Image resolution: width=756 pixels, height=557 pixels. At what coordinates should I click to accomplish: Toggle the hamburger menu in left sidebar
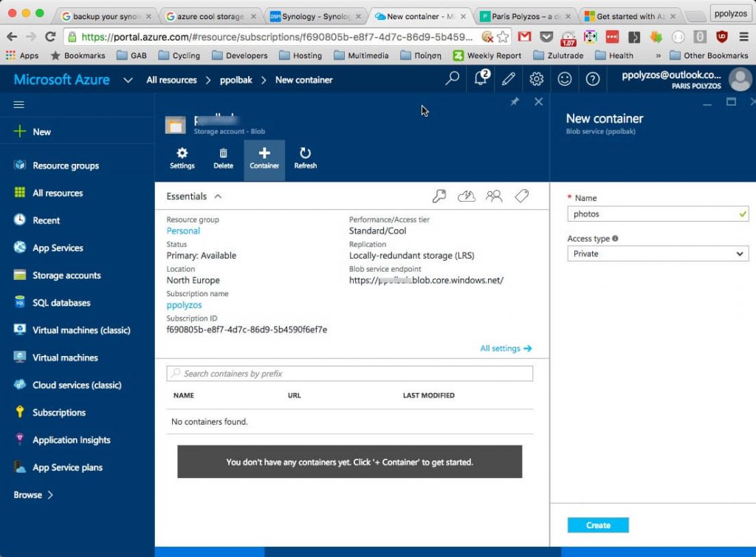18,105
